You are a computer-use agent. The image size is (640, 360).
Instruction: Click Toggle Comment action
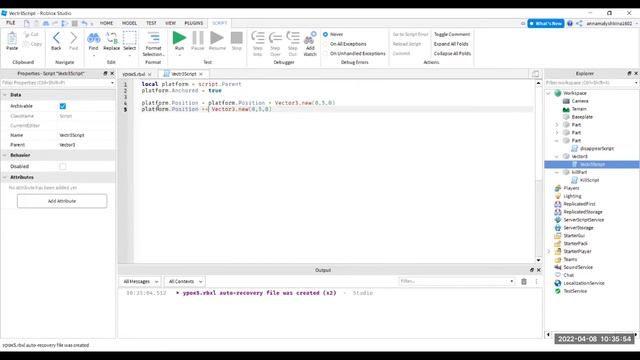tap(452, 34)
